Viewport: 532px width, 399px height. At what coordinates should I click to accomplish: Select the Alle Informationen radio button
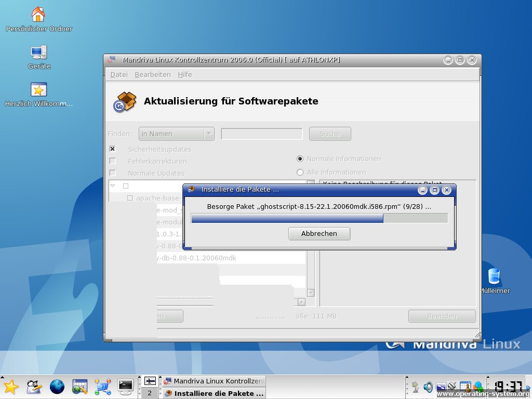pos(300,172)
